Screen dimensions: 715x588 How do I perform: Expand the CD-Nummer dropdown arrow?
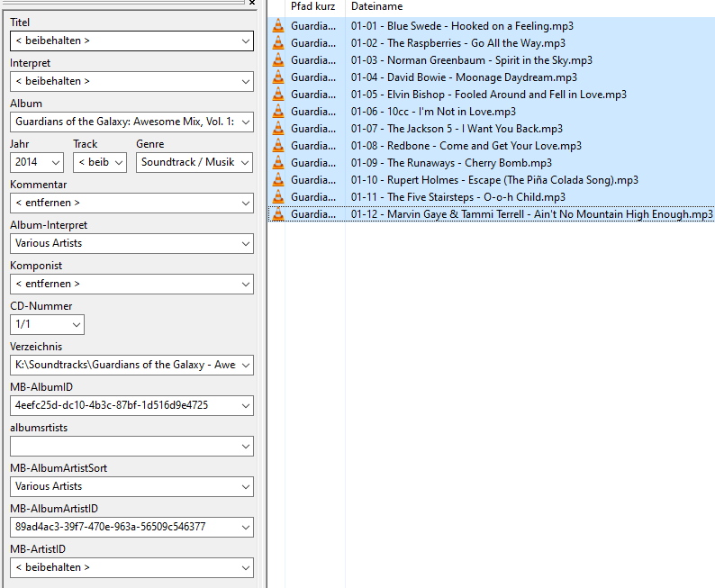pyautogui.click(x=77, y=325)
